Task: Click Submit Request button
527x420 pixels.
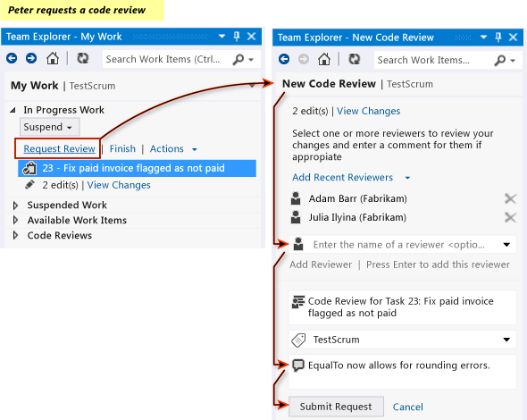Action: tap(336, 407)
